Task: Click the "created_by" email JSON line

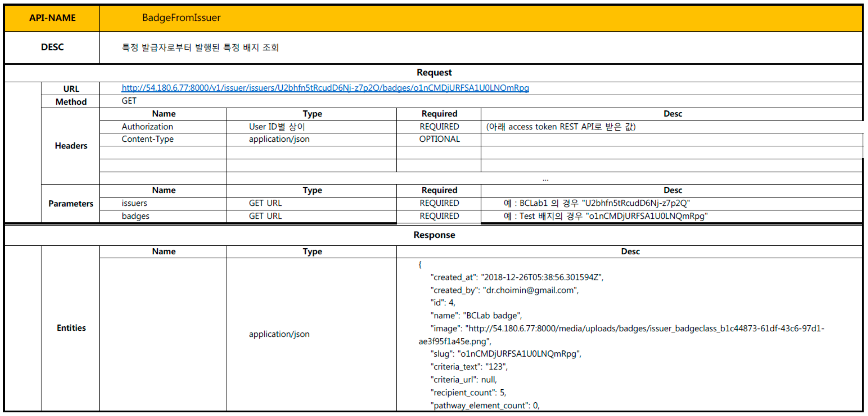Action: (504, 290)
